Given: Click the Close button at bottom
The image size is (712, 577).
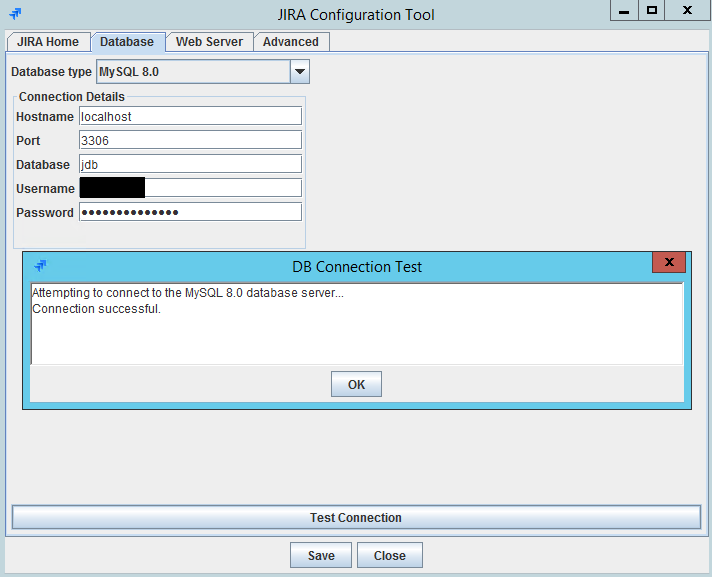Looking at the screenshot, I should [x=390, y=555].
